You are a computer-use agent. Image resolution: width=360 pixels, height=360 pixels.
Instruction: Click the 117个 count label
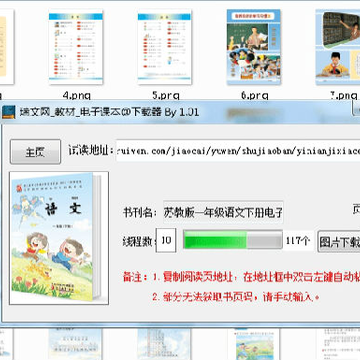(x=298, y=241)
